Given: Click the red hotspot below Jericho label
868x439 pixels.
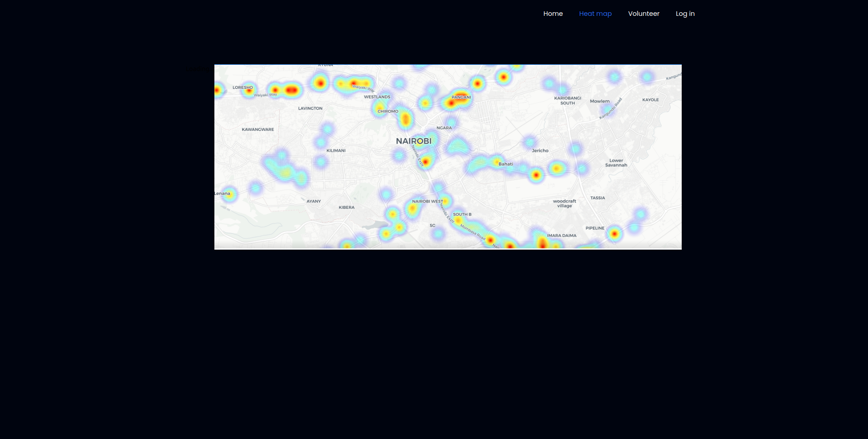Looking at the screenshot, I should 536,175.
